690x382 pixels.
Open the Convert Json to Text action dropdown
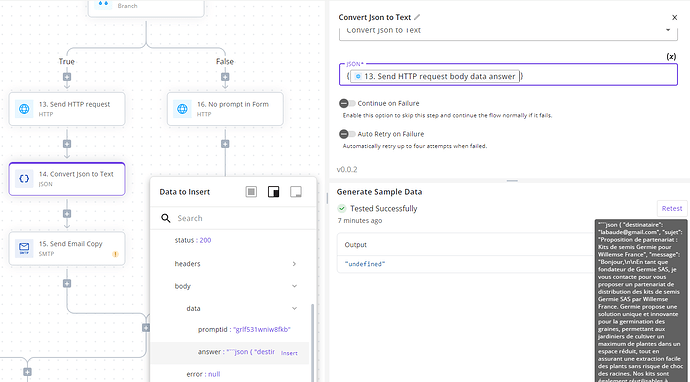(x=508, y=32)
